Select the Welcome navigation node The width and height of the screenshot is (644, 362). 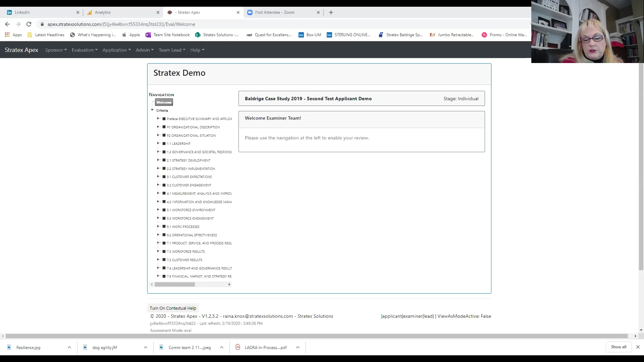point(164,103)
